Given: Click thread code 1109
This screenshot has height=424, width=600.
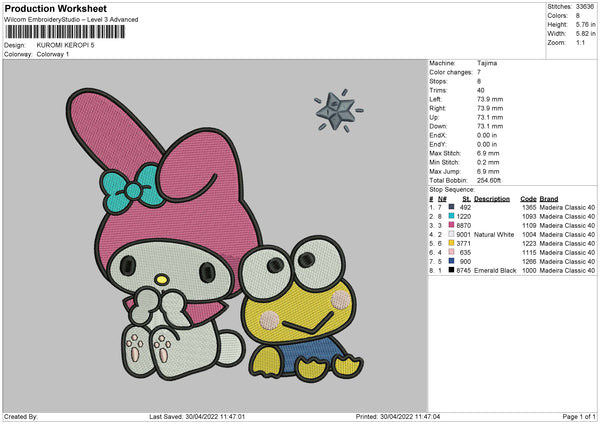Looking at the screenshot, I should pos(529,225).
